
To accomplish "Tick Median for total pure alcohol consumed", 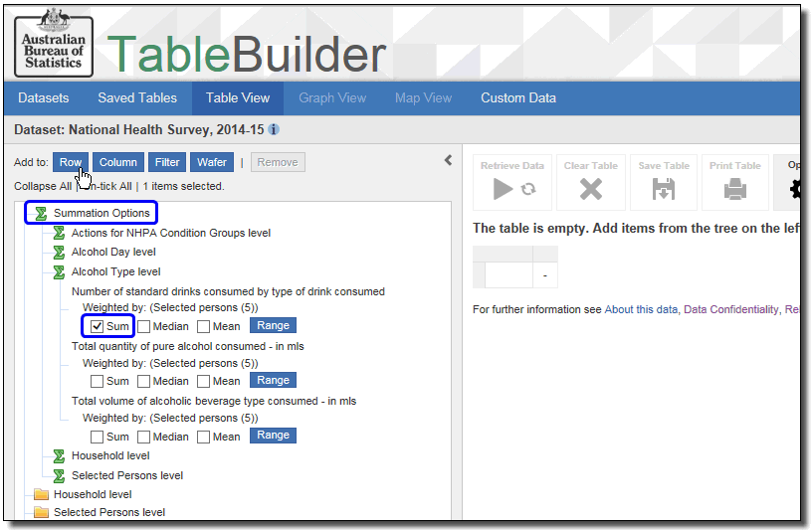I will pos(143,381).
